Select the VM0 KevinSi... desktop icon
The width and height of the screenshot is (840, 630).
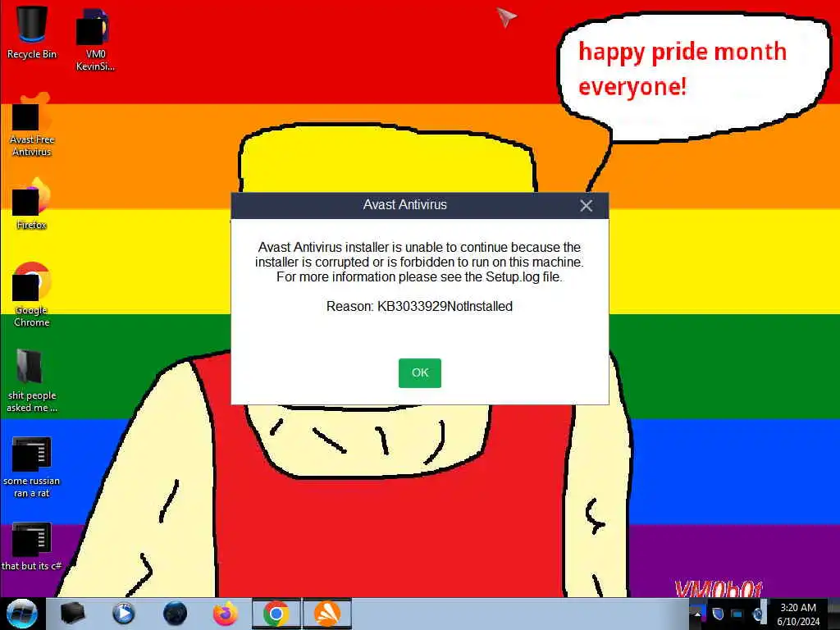pyautogui.click(x=95, y=39)
